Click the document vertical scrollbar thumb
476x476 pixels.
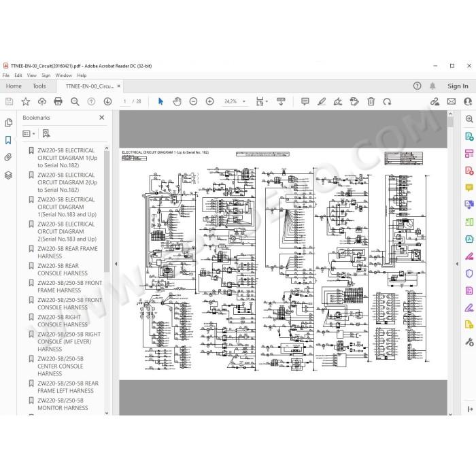tap(450, 122)
